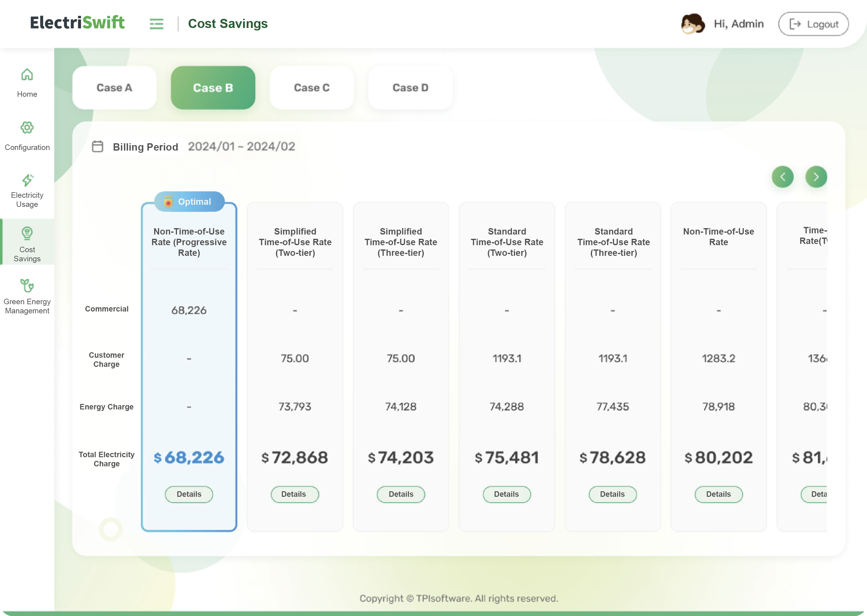Click the Cost Savings page title

pyautogui.click(x=228, y=24)
